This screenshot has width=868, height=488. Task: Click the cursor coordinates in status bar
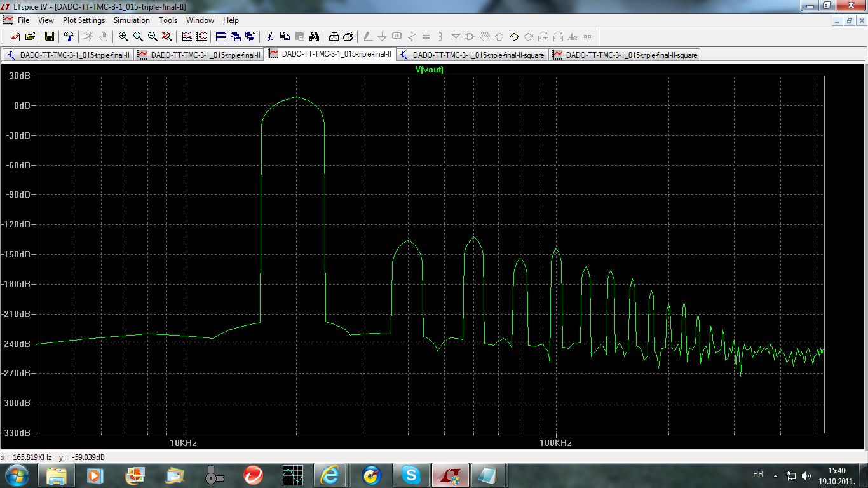click(53, 457)
